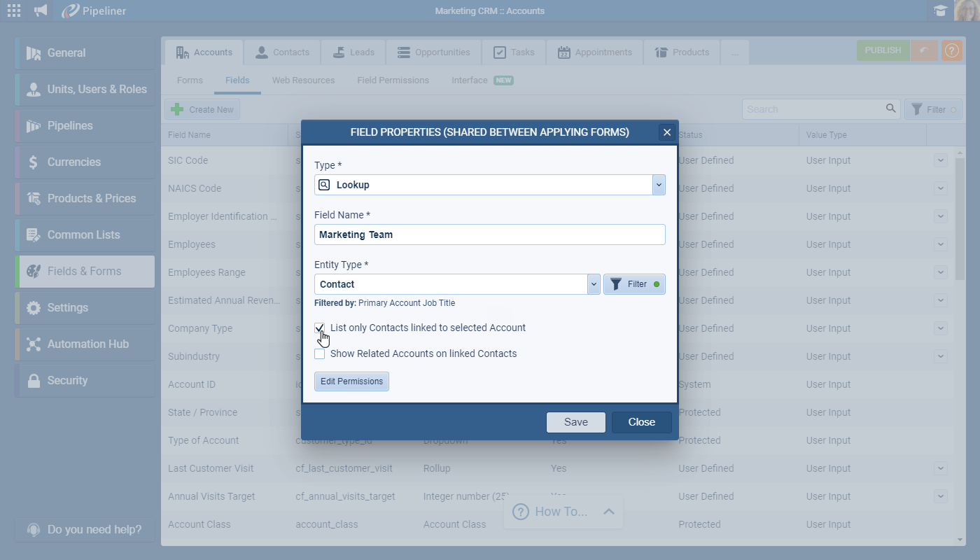Expand the Entity Type dropdown showing Contact
980x560 pixels.
pos(594,283)
